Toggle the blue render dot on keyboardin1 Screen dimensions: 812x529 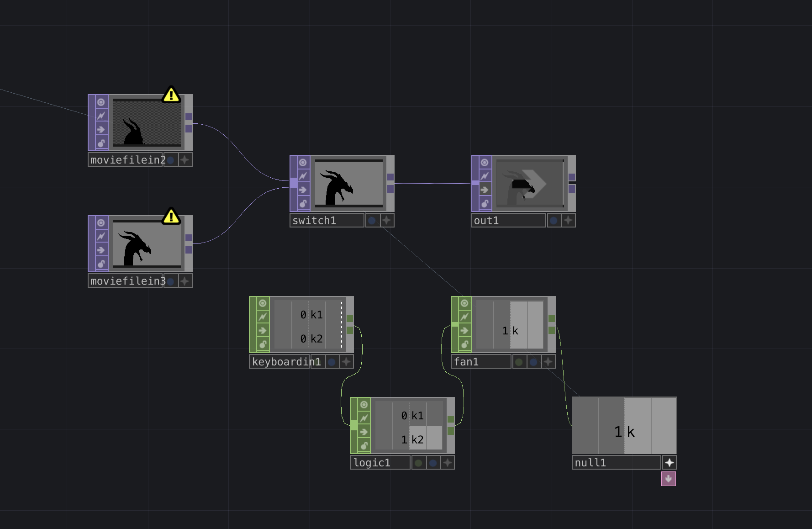point(332,361)
